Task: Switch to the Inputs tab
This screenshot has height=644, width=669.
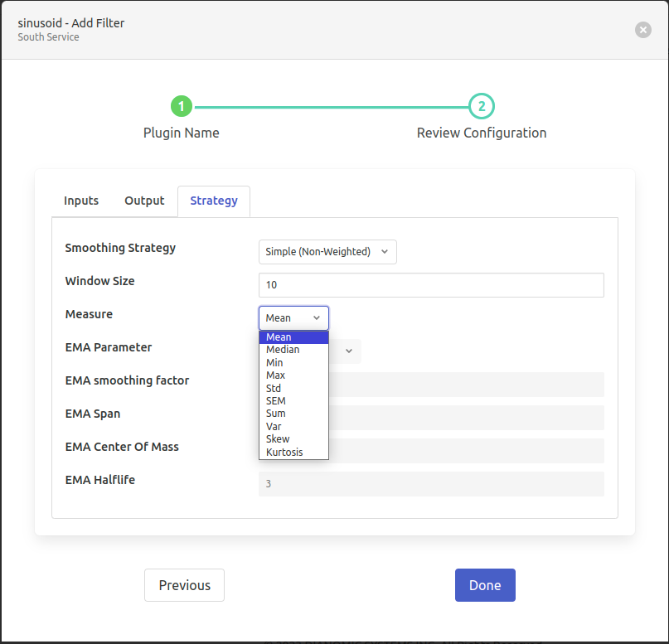Action: [81, 201]
